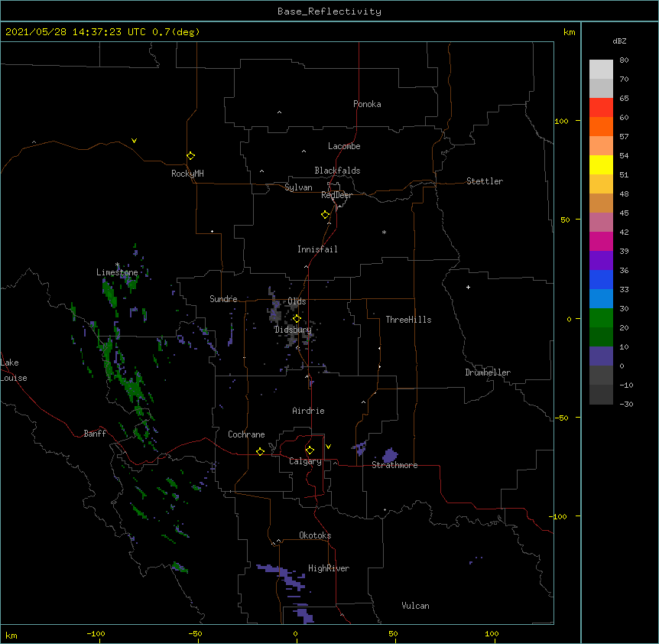The image size is (659, 644).
Task: Click the dBZ legend heading
Action: tap(619, 41)
